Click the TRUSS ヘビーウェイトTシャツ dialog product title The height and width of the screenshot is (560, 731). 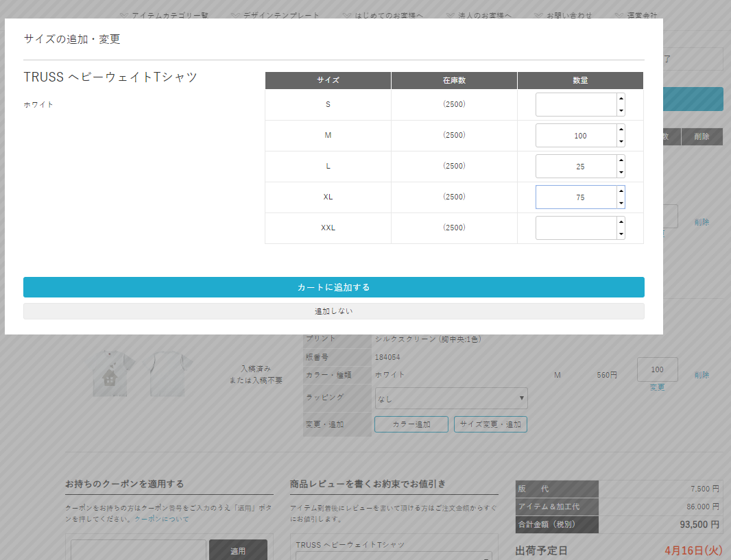110,77
